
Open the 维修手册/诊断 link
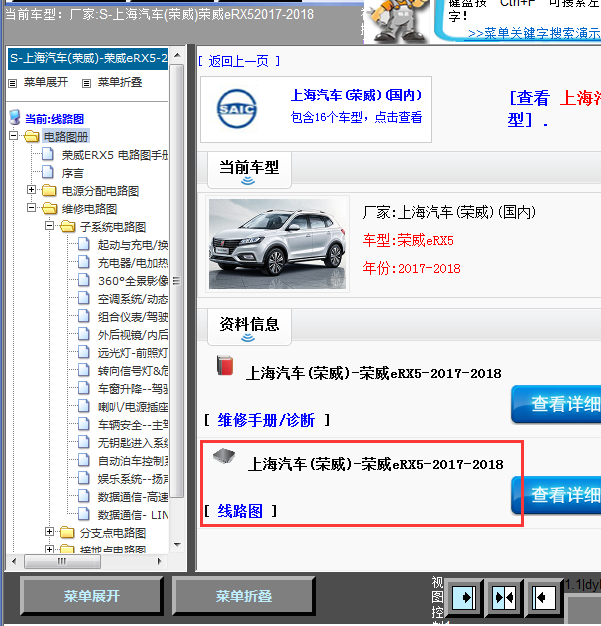point(266,420)
